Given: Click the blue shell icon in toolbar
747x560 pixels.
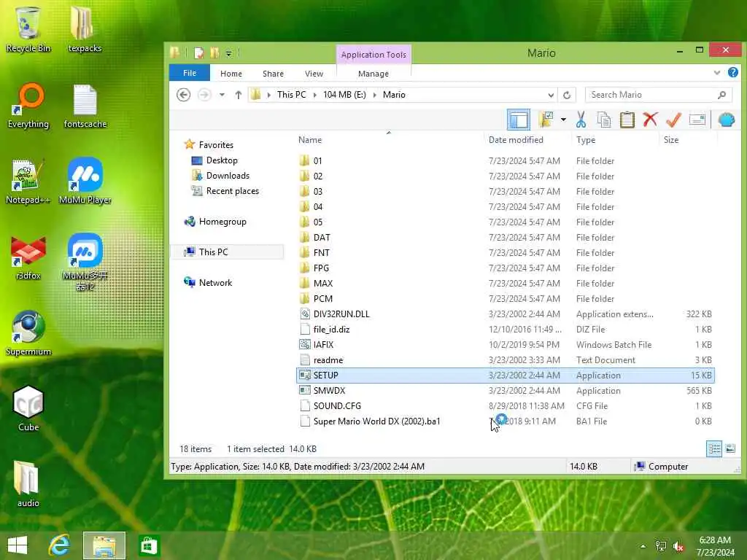Looking at the screenshot, I should point(726,120).
